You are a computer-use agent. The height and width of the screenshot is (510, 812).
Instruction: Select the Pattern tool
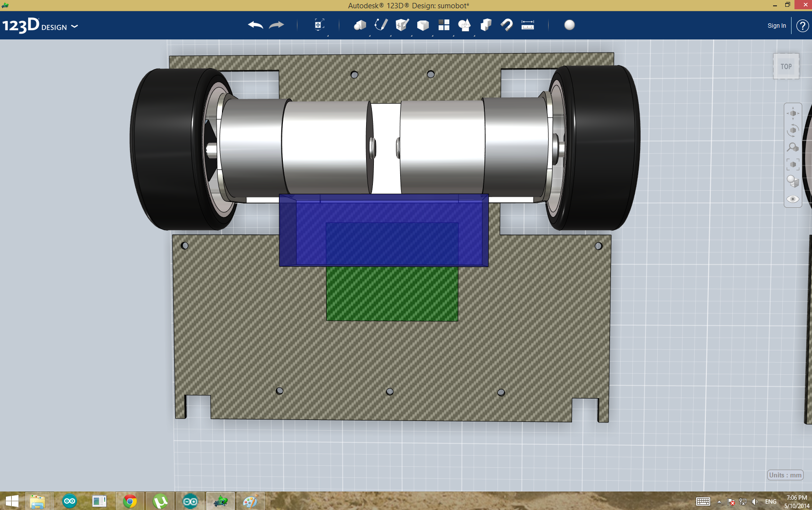[x=444, y=25]
